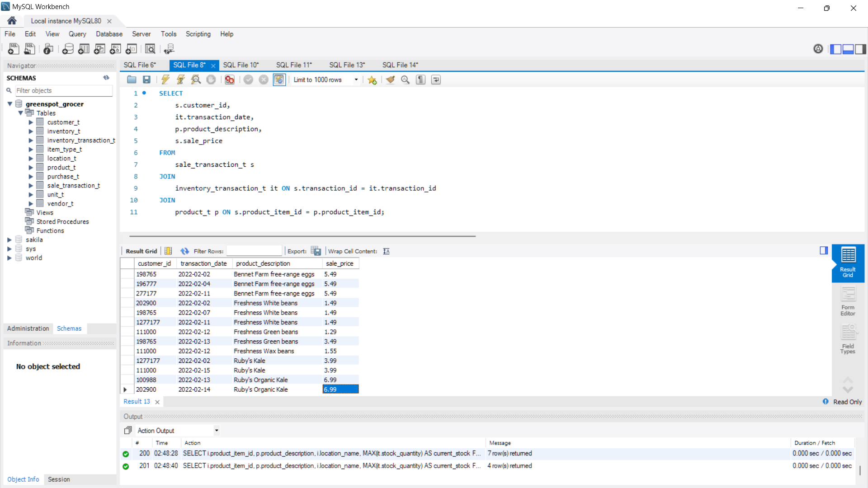Toggle result grid field layout icon
This screenshot has height=488, width=868.
click(168, 251)
